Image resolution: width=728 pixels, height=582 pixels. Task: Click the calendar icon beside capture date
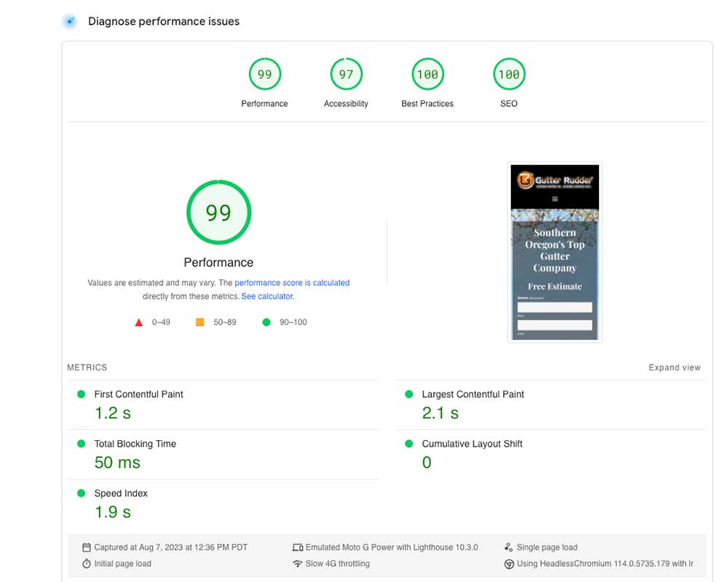(x=87, y=548)
